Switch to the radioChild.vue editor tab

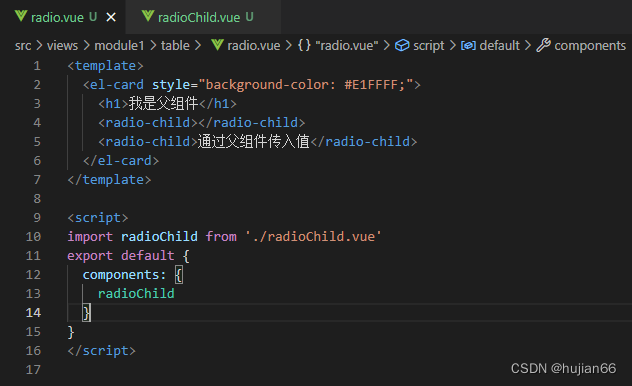click(x=204, y=17)
